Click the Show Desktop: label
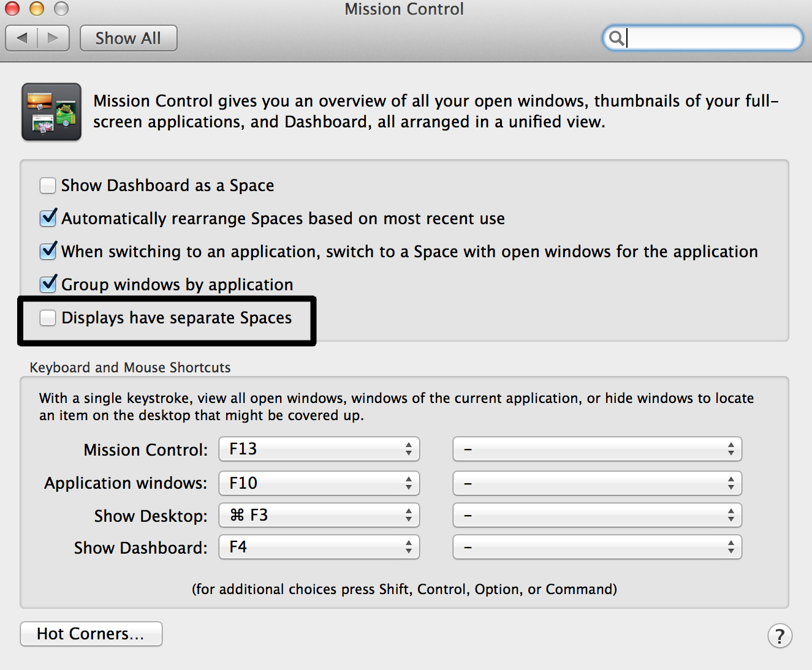 (151, 516)
